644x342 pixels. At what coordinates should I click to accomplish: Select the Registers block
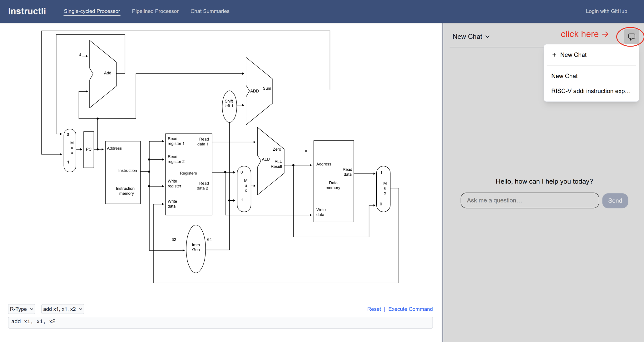[x=189, y=174]
